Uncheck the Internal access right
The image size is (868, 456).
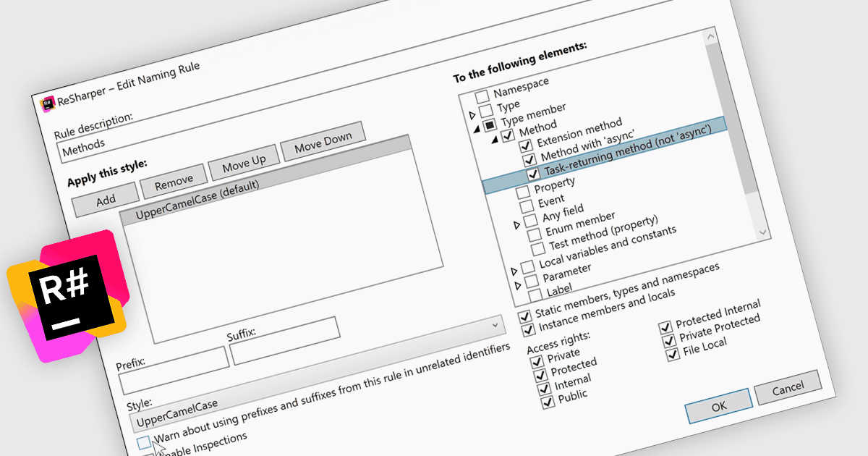(543, 388)
